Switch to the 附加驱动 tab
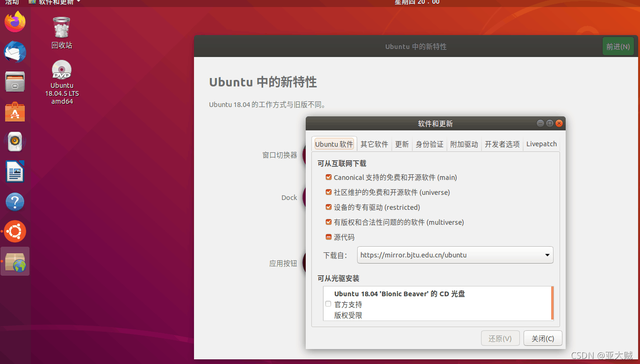The width and height of the screenshot is (640, 364). pyautogui.click(x=464, y=144)
